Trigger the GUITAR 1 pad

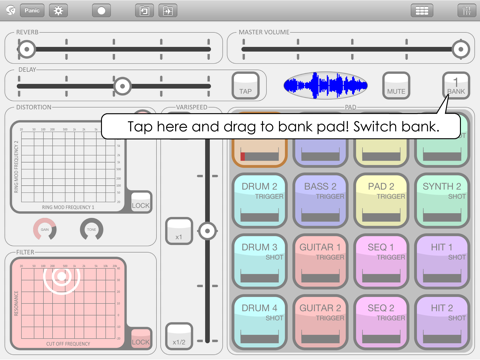pos(320,262)
